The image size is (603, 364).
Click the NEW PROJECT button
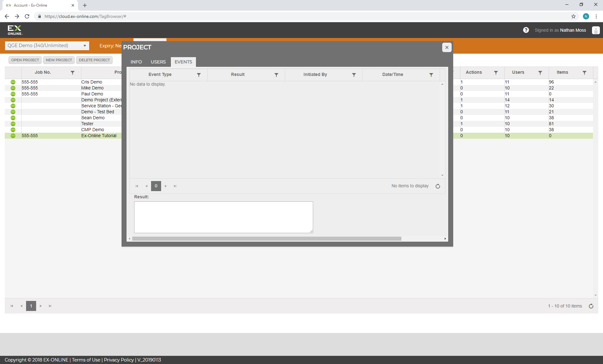point(59,60)
